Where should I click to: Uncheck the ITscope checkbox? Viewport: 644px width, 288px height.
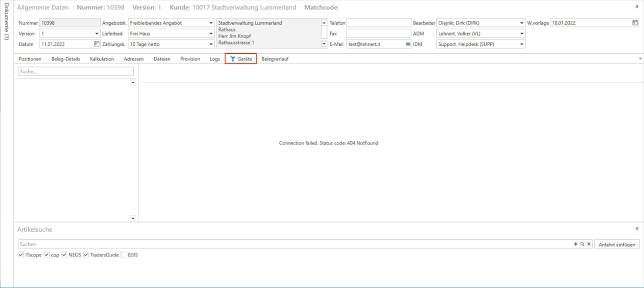[x=20, y=254]
